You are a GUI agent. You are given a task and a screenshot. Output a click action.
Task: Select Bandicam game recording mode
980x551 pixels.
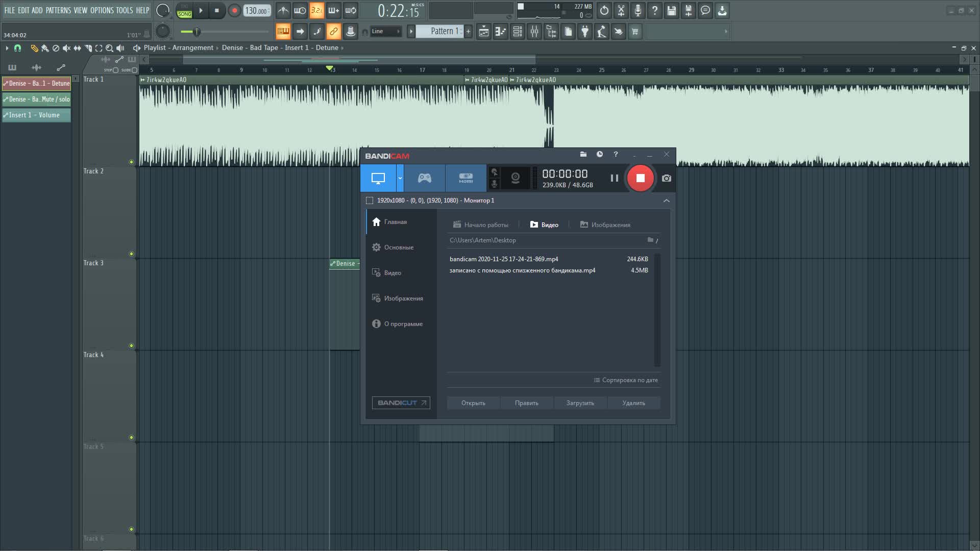tap(425, 178)
